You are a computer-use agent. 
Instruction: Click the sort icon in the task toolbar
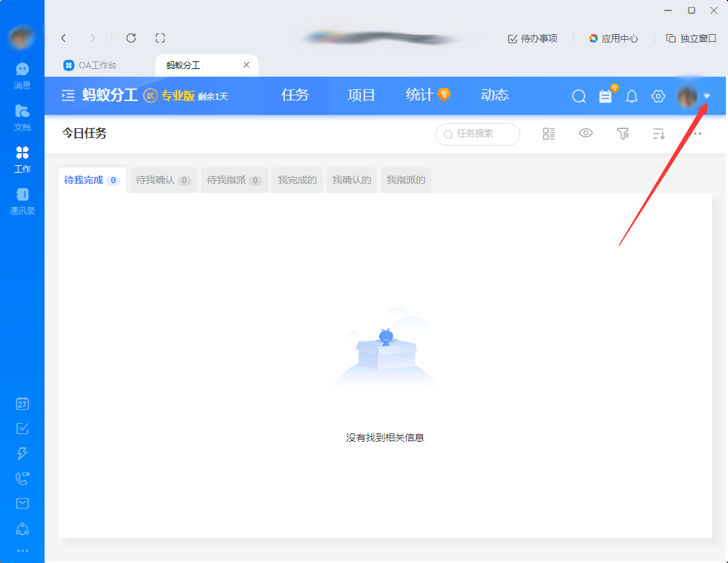658,132
